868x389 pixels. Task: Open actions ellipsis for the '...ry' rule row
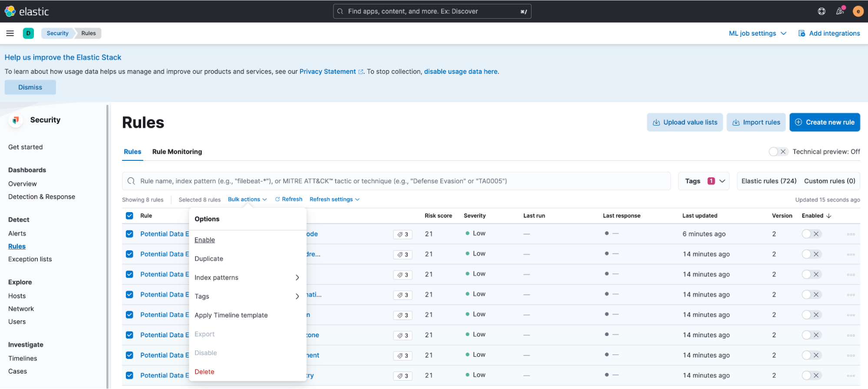pos(851,376)
